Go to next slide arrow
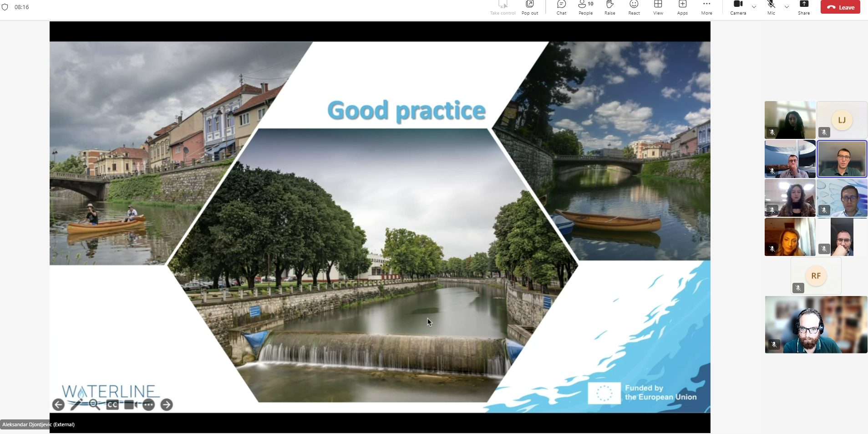The image size is (868, 434). click(x=167, y=404)
